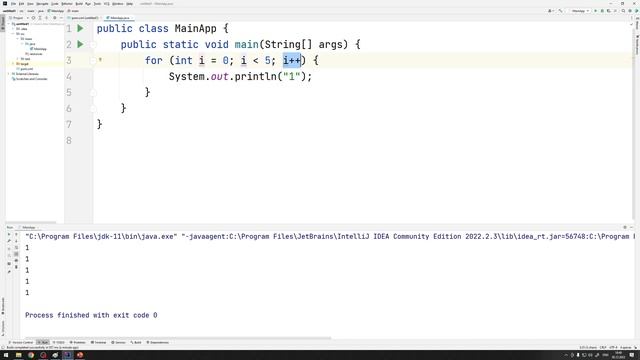Open the Problems tool window

coord(78,342)
